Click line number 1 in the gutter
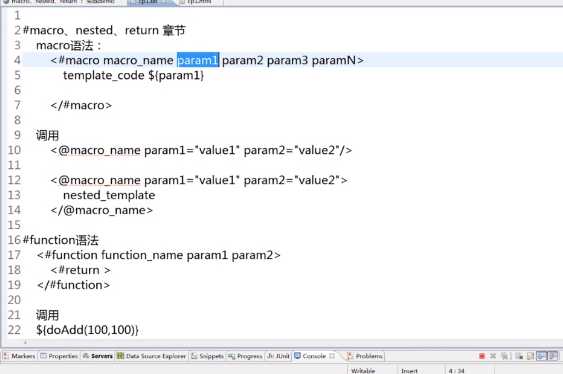 pyautogui.click(x=17, y=15)
